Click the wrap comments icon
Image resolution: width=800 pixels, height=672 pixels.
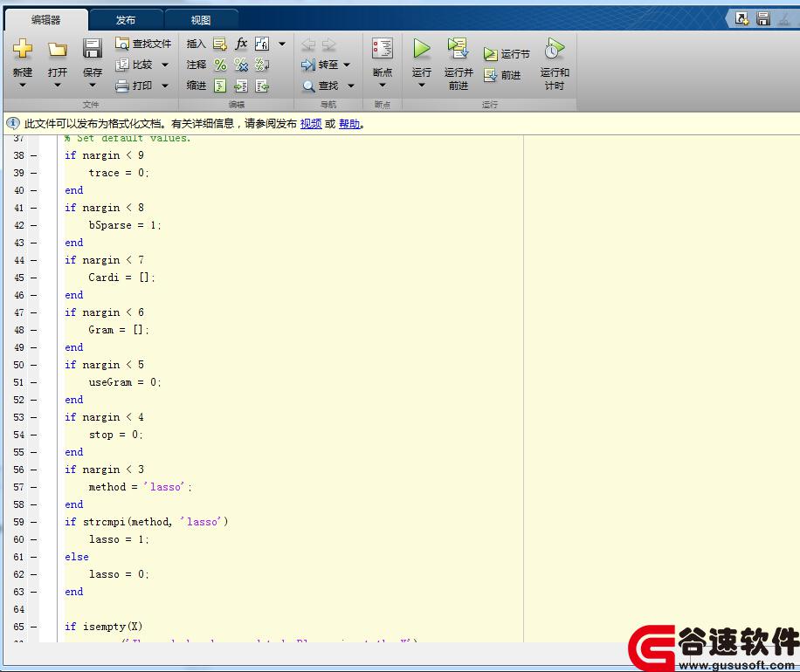click(x=262, y=65)
